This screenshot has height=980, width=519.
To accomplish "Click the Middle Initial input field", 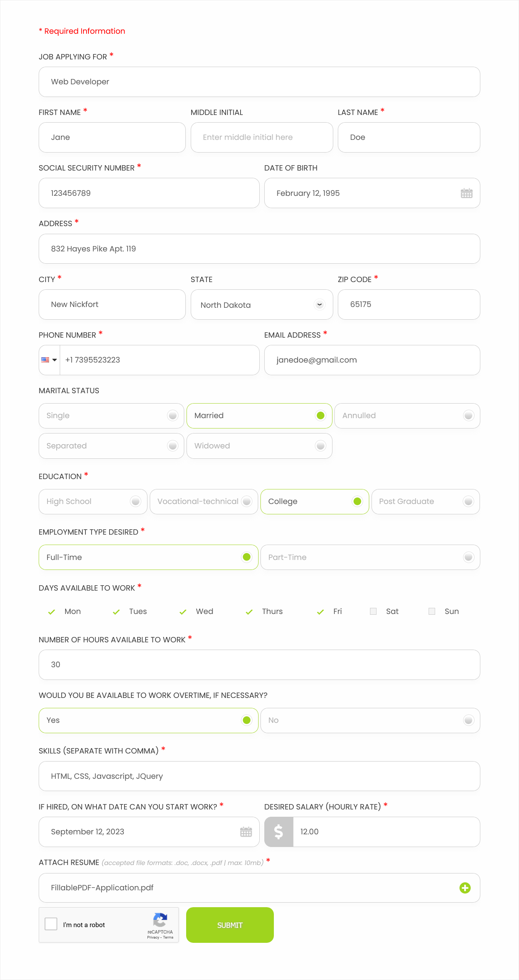I will click(x=262, y=138).
